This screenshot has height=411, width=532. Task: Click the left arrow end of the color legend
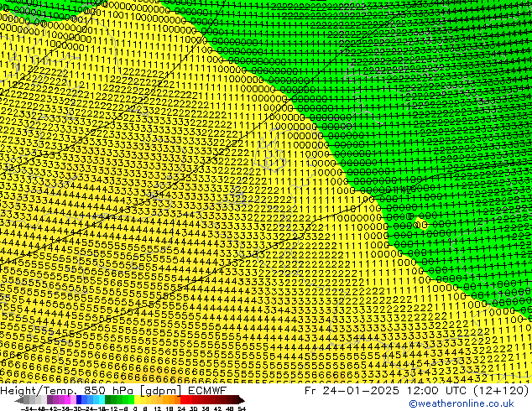19,400
